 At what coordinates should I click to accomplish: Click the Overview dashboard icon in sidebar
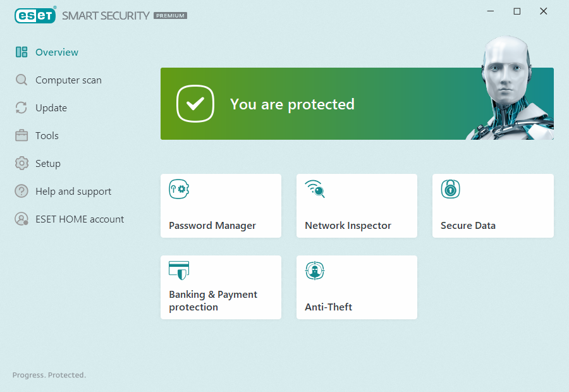21,52
